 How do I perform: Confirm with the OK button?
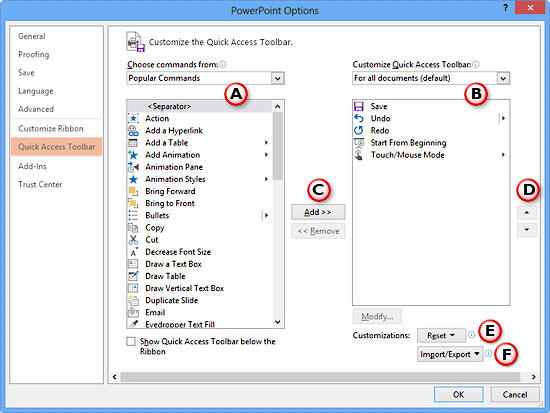click(x=458, y=394)
